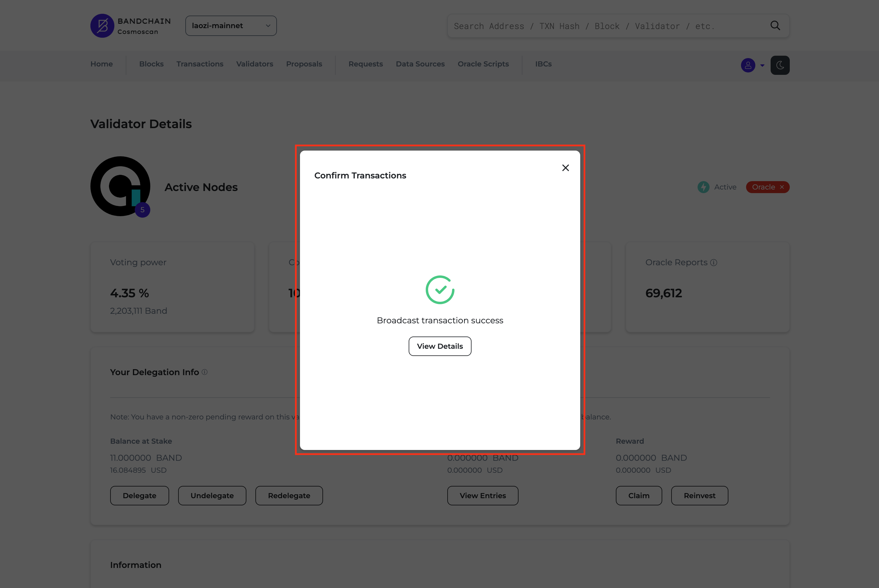Screen dimensions: 879x588
Task: Click the View Details button
Action: (440, 345)
